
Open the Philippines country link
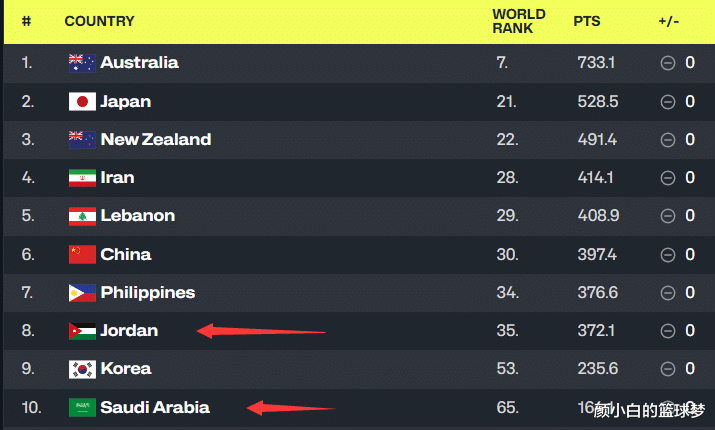pyautogui.click(x=147, y=293)
